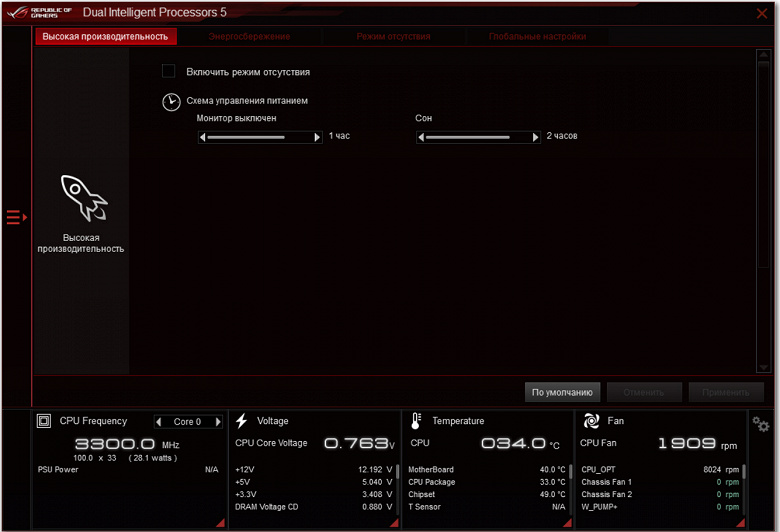The width and height of the screenshot is (780, 532).
Task: Increase monitor-off time with right arrow
Action: pos(317,137)
